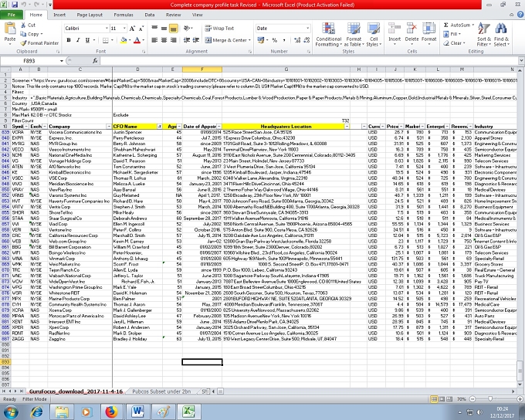The image size is (525, 420).
Task: Open Word from the taskbar
Action: click(x=137, y=412)
